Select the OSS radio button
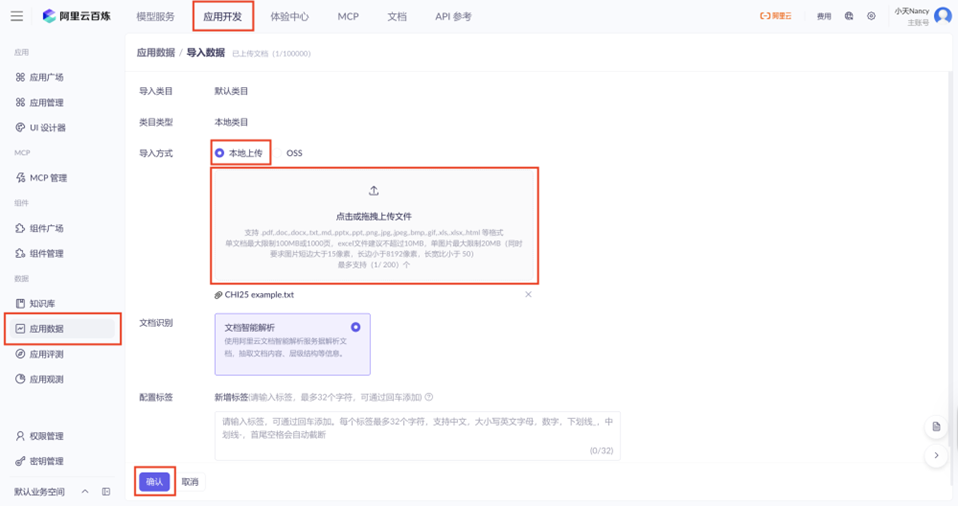Image resolution: width=958 pixels, height=506 pixels. click(x=277, y=153)
